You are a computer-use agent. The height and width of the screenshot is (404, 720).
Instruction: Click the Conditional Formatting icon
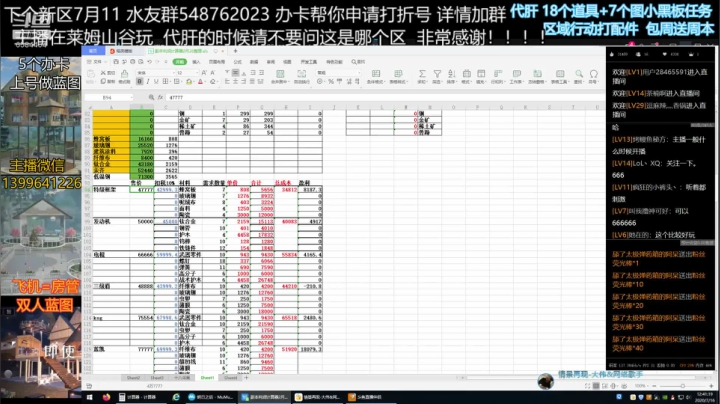376,74
